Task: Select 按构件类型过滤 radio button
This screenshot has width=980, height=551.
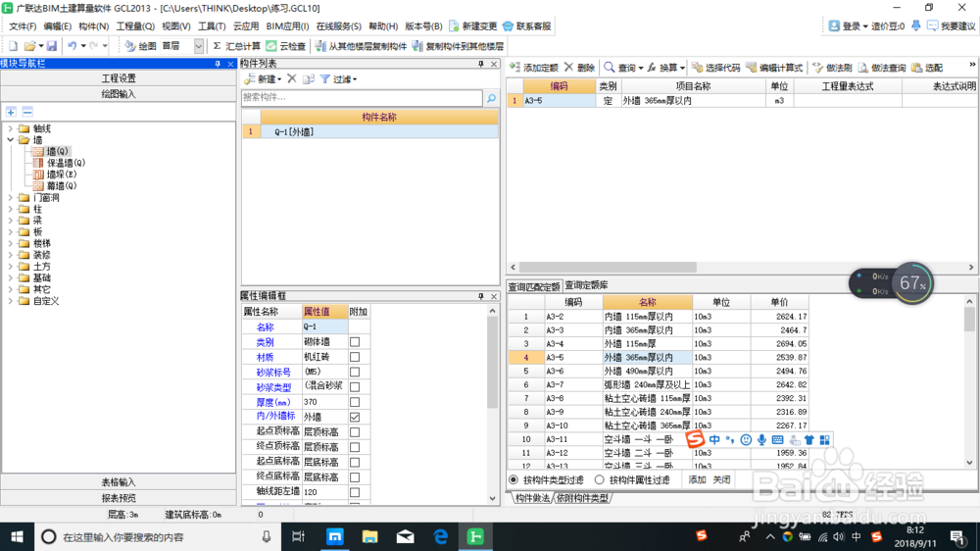Action: (x=514, y=479)
